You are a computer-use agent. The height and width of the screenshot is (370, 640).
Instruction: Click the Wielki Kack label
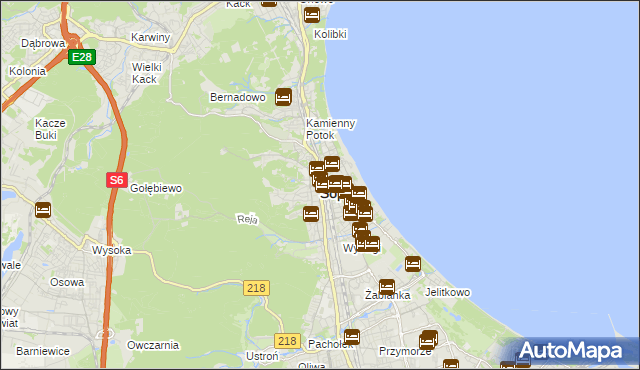pyautogui.click(x=147, y=73)
